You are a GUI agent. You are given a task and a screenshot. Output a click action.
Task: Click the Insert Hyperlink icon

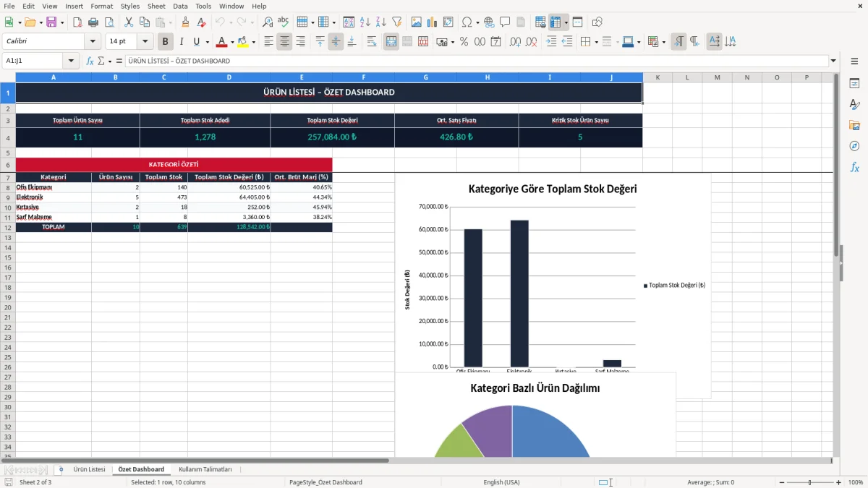pyautogui.click(x=489, y=22)
